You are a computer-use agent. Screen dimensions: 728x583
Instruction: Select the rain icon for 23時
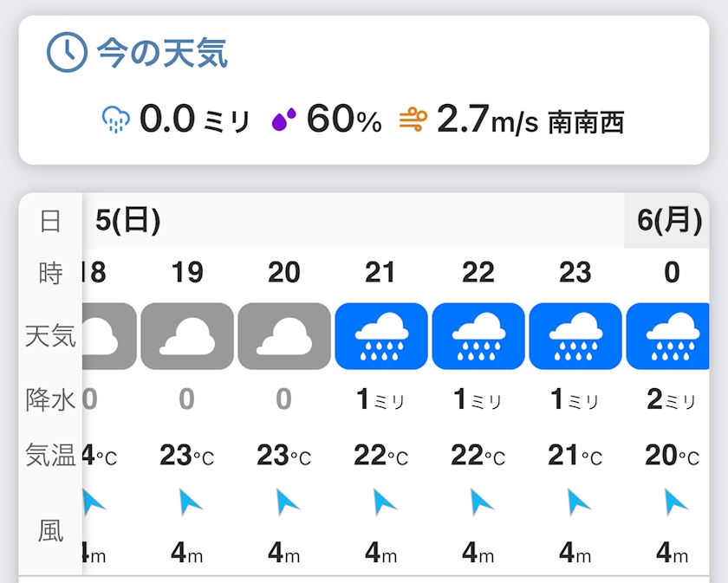pyautogui.click(x=575, y=336)
